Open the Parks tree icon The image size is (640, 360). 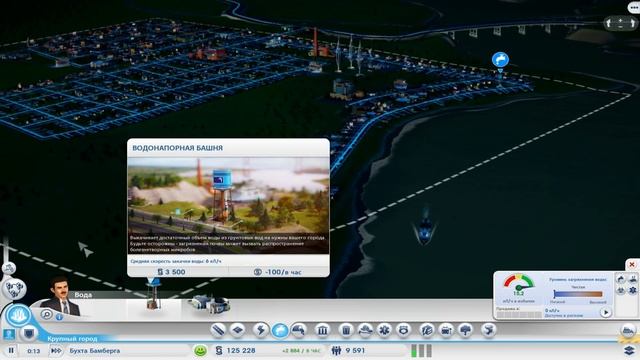point(465,330)
